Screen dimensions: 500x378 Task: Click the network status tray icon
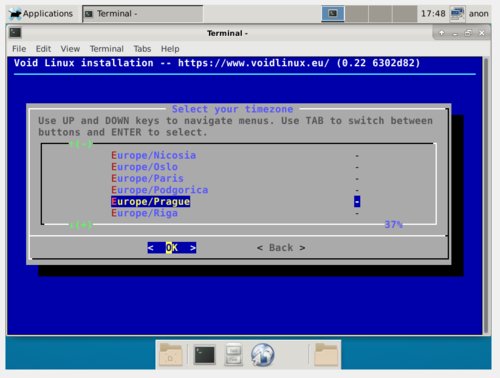457,14
